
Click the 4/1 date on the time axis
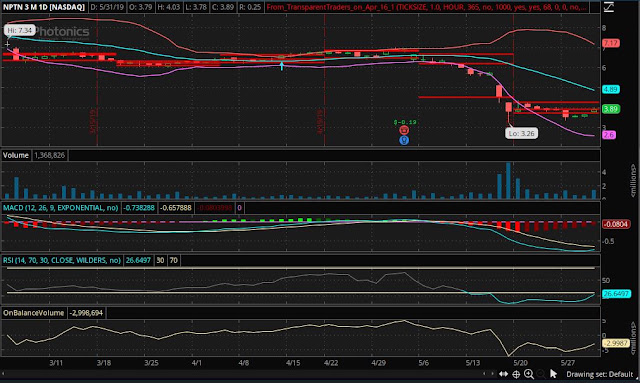pyautogui.click(x=197, y=363)
